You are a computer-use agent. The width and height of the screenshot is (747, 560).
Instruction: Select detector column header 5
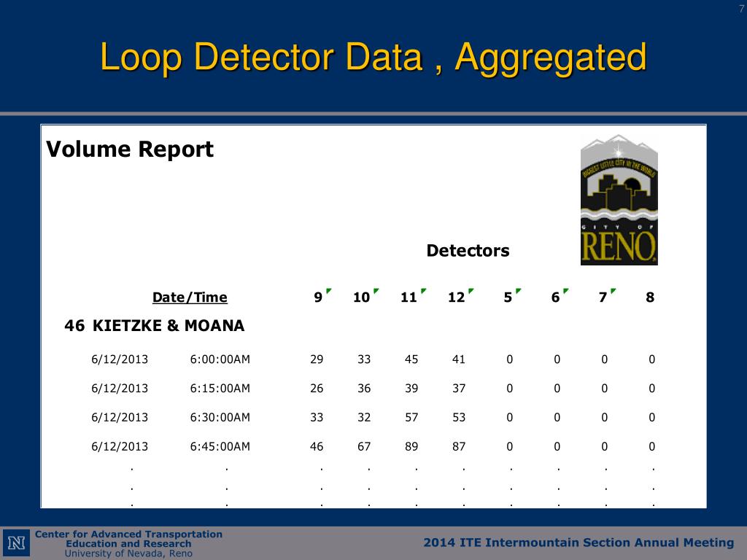[x=508, y=297]
